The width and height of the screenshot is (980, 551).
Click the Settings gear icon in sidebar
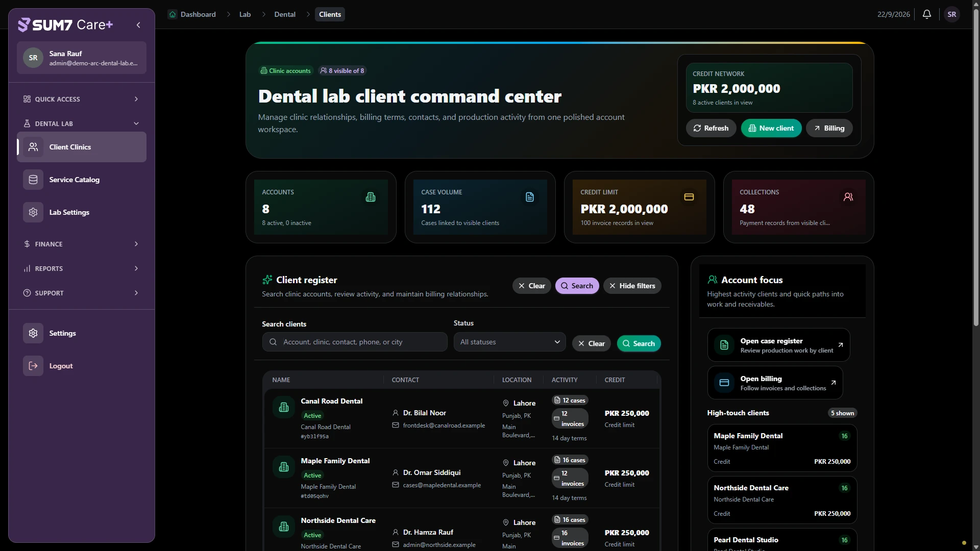coord(33,333)
